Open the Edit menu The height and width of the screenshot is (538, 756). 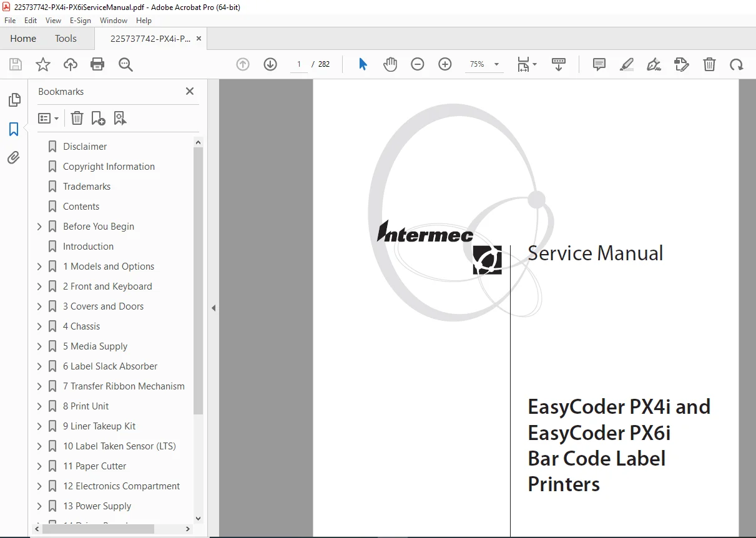pyautogui.click(x=30, y=21)
